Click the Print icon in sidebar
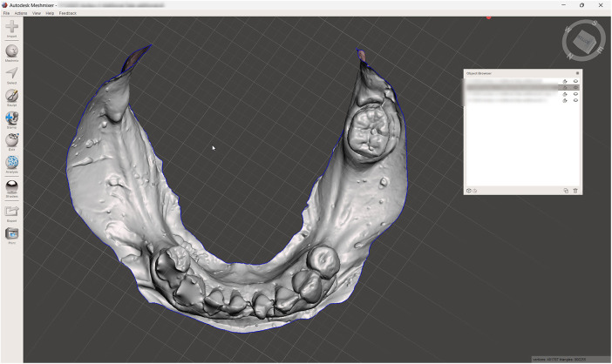Image resolution: width=612 pixels, height=364 pixels. click(x=11, y=235)
